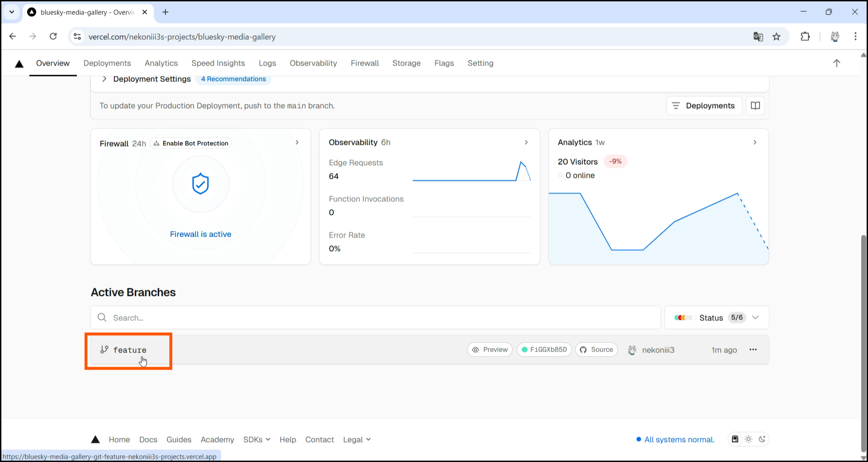Click the browser address bar URL
The width and height of the screenshot is (868, 462).
tap(182, 37)
